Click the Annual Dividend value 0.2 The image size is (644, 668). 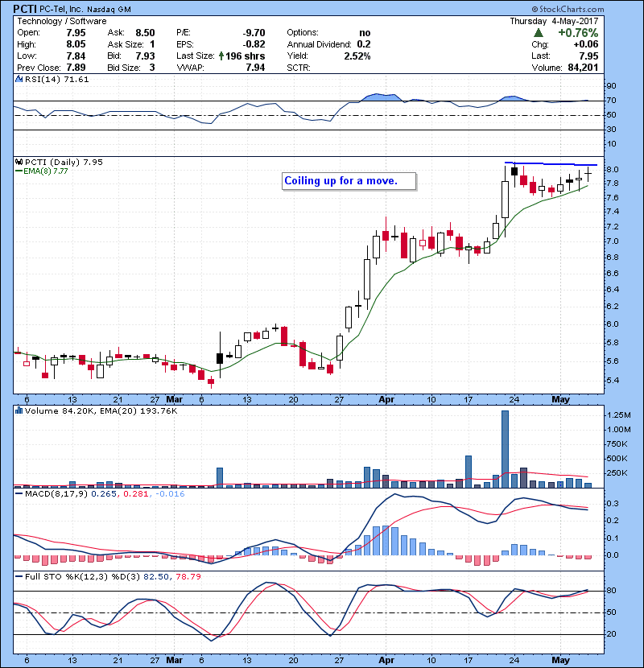tap(364, 44)
